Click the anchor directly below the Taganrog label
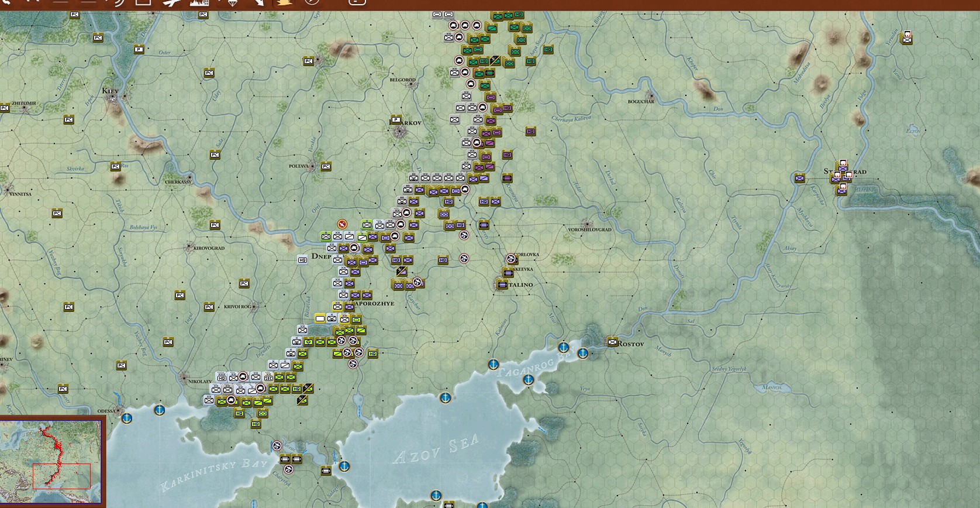 click(x=529, y=379)
